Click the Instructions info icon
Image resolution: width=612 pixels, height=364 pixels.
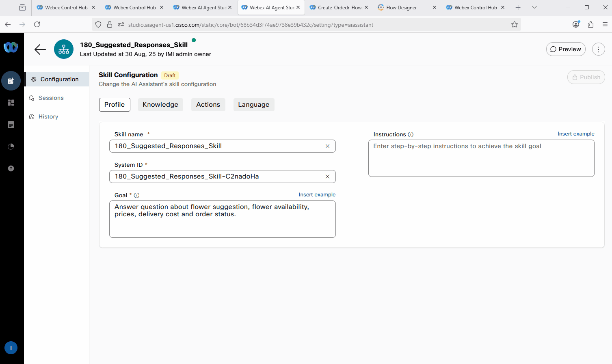(411, 135)
